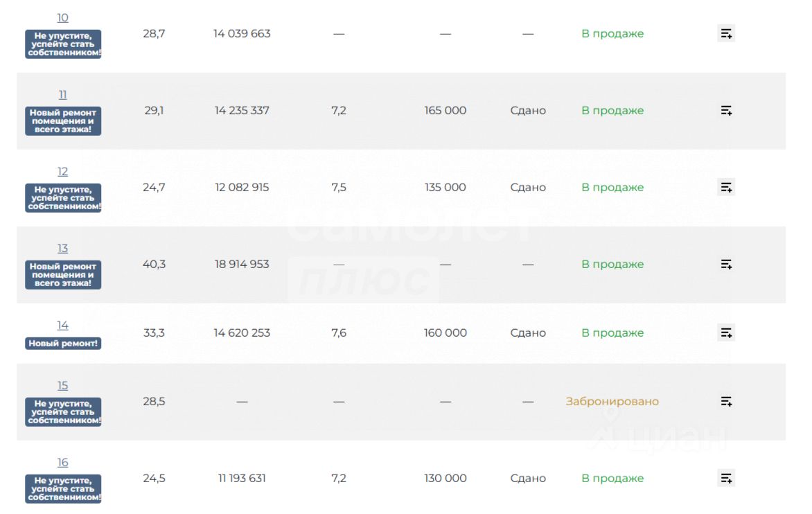Go to lot 14 link
Image resolution: width=812 pixels, height=514 pixels.
coord(62,326)
